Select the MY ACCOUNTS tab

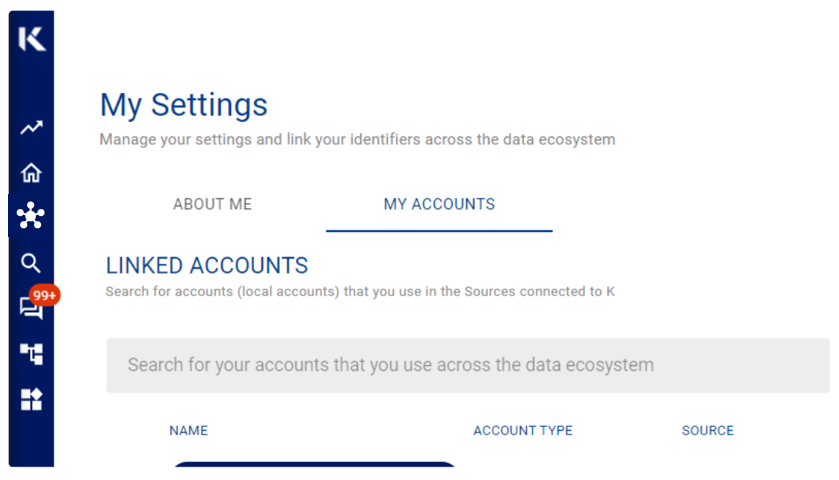[x=439, y=204]
